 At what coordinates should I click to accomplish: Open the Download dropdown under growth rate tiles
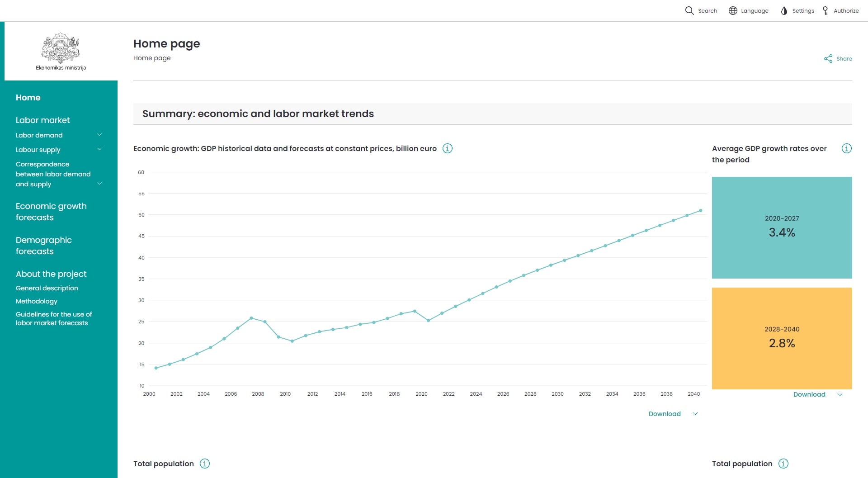pyautogui.click(x=818, y=394)
